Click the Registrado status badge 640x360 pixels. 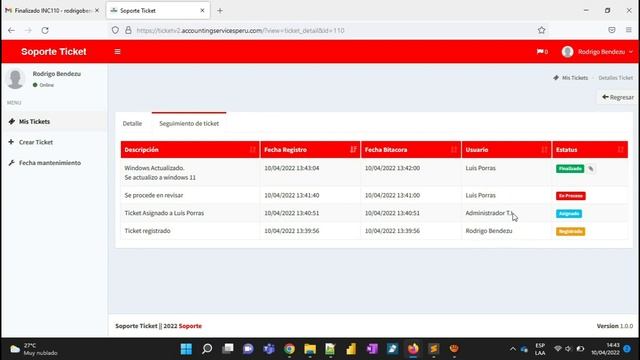[x=570, y=231]
